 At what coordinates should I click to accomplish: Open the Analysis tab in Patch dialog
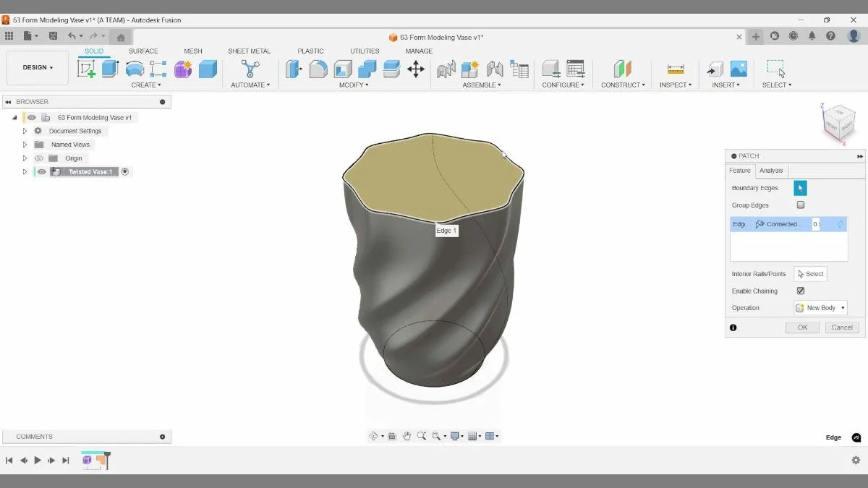click(x=771, y=170)
